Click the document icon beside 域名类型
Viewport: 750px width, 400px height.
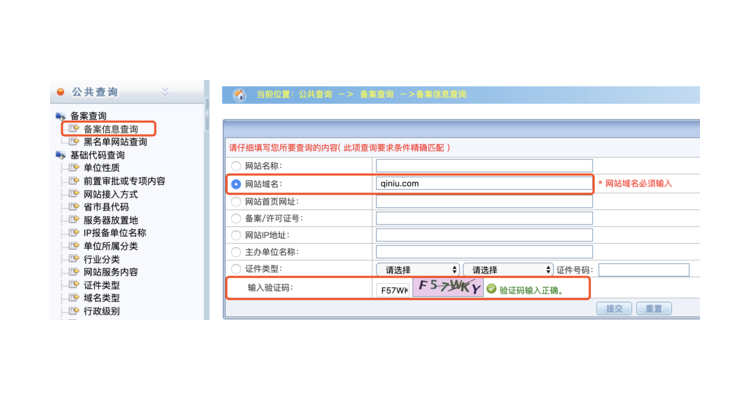pos(74,297)
